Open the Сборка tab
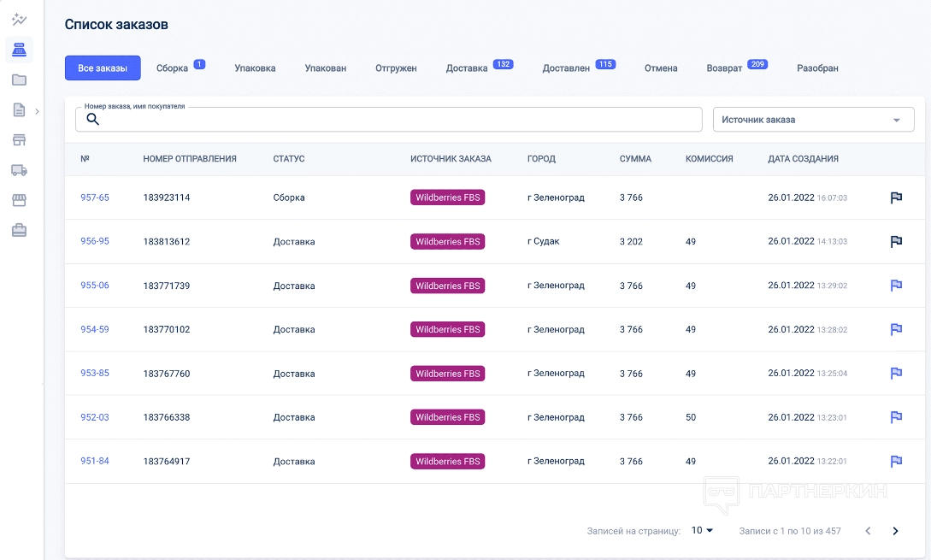Screen dimensions: 931x560 172,68
